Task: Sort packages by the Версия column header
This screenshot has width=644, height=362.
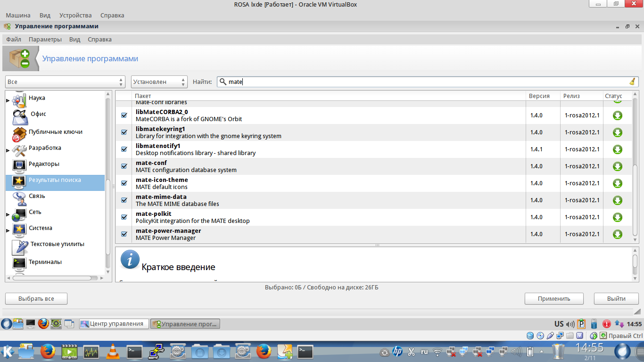Action: pyautogui.click(x=543, y=96)
